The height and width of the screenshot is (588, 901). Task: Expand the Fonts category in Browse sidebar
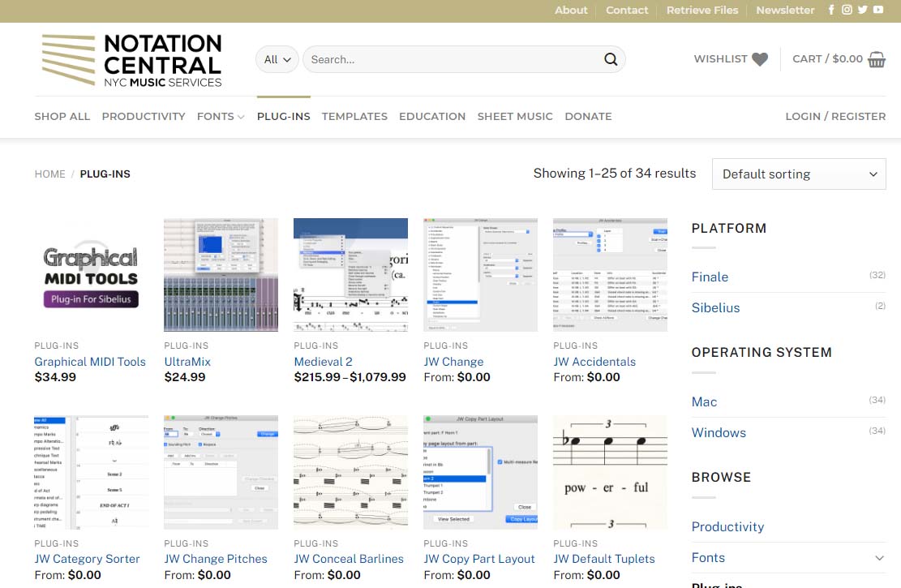click(x=879, y=558)
